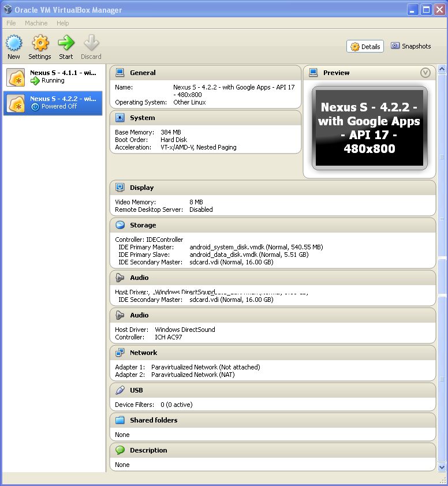Click the Boot Order Hard Disk value

[174, 140]
